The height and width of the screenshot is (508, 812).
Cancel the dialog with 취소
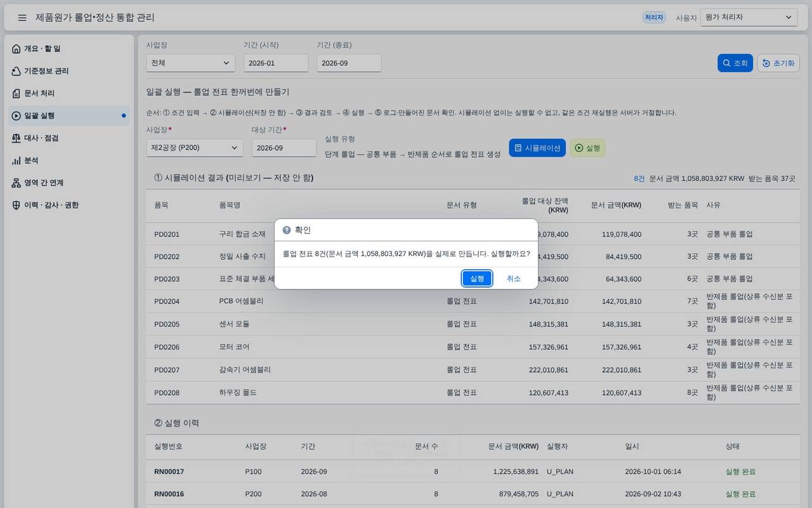pyautogui.click(x=514, y=278)
